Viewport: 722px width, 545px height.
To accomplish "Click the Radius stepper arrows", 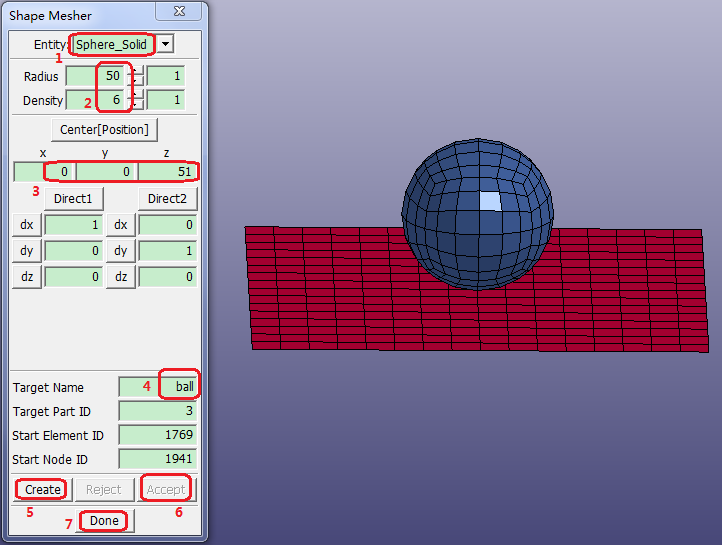I will (138, 76).
